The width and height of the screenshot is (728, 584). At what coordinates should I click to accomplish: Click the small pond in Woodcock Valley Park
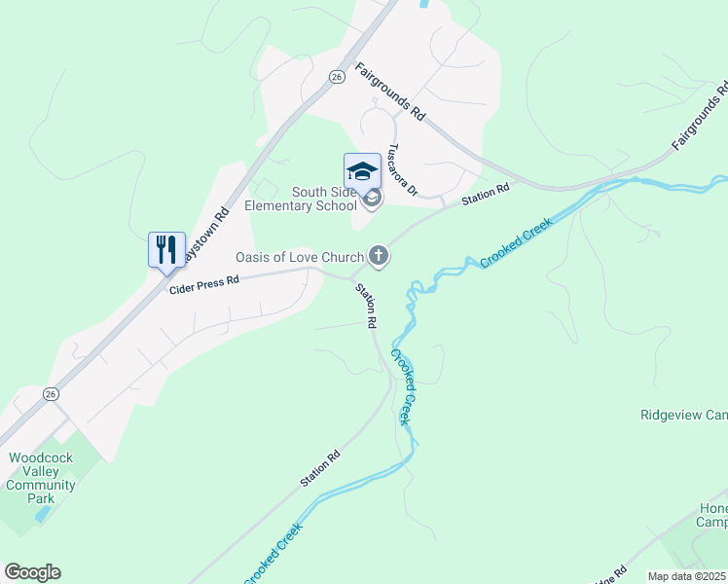tap(43, 514)
